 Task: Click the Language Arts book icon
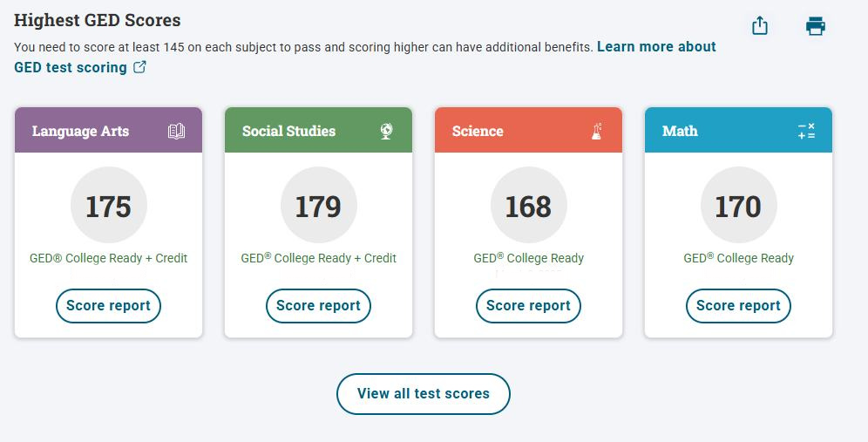pos(176,132)
